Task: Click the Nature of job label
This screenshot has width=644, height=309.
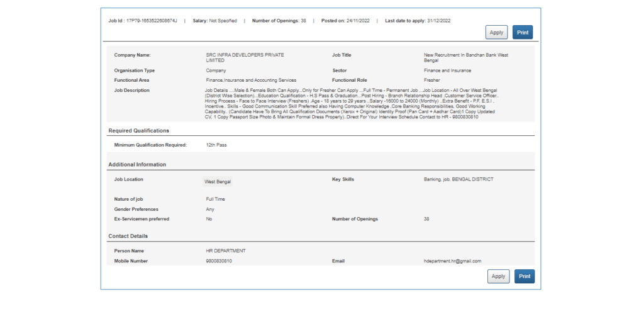Action: click(130, 199)
